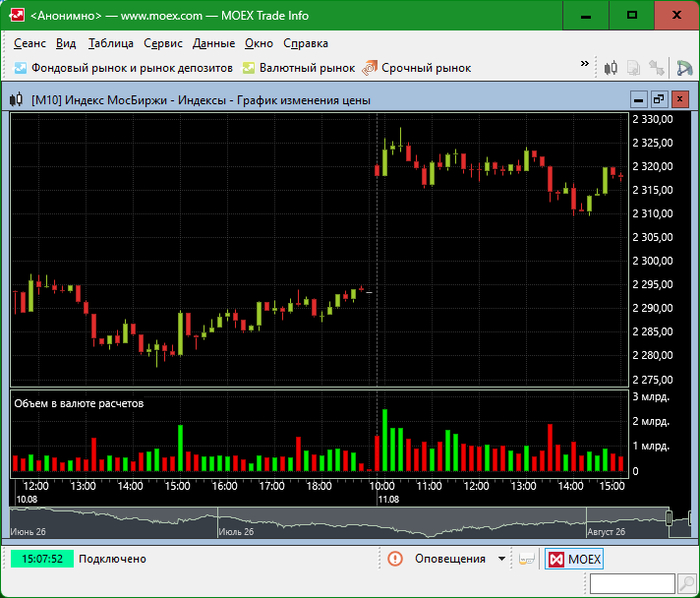
Task: Click the magnifying glass search button
Action: (x=686, y=584)
